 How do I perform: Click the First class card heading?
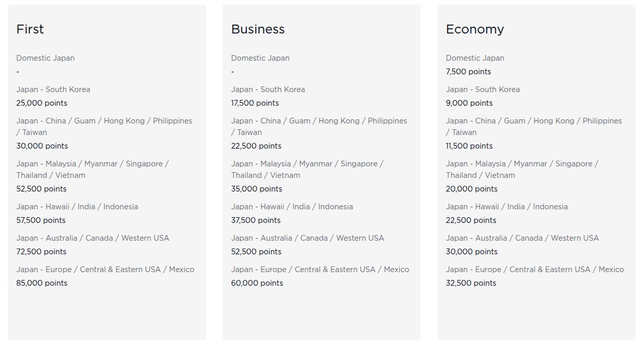[30, 29]
